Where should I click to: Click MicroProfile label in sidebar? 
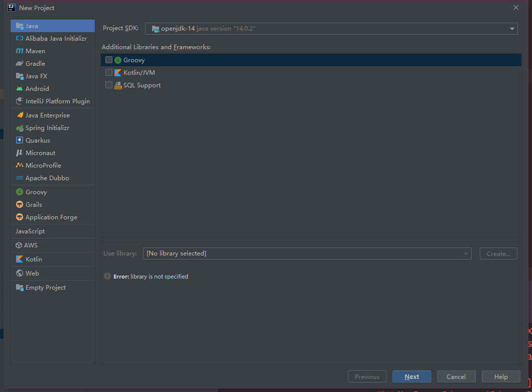pyautogui.click(x=44, y=165)
